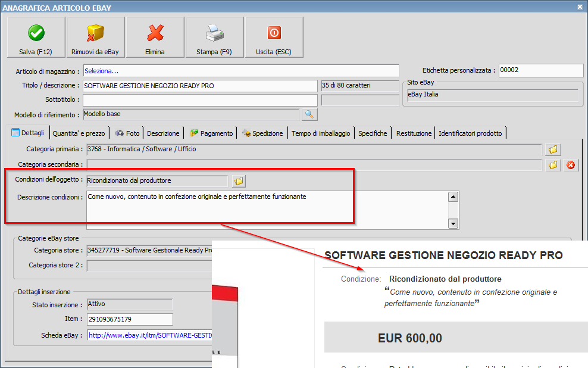The image size is (588, 368).
Task: Click the Salva (F12) button
Action: 36,37
